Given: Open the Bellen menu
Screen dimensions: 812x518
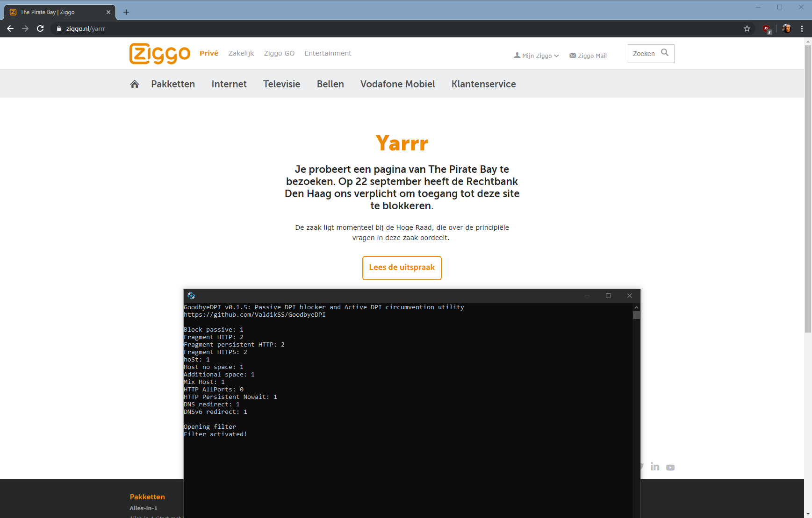Looking at the screenshot, I should point(330,84).
